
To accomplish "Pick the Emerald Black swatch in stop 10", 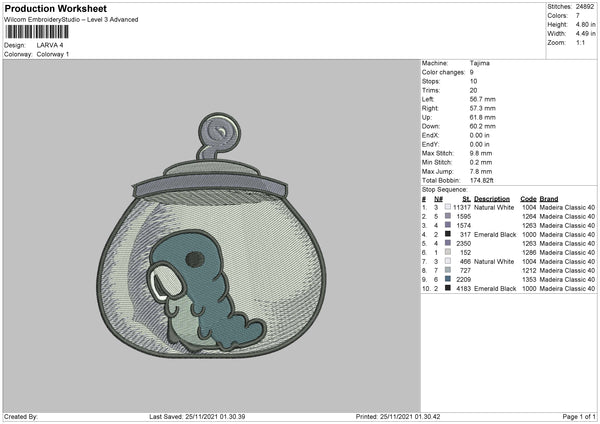I will (x=447, y=289).
